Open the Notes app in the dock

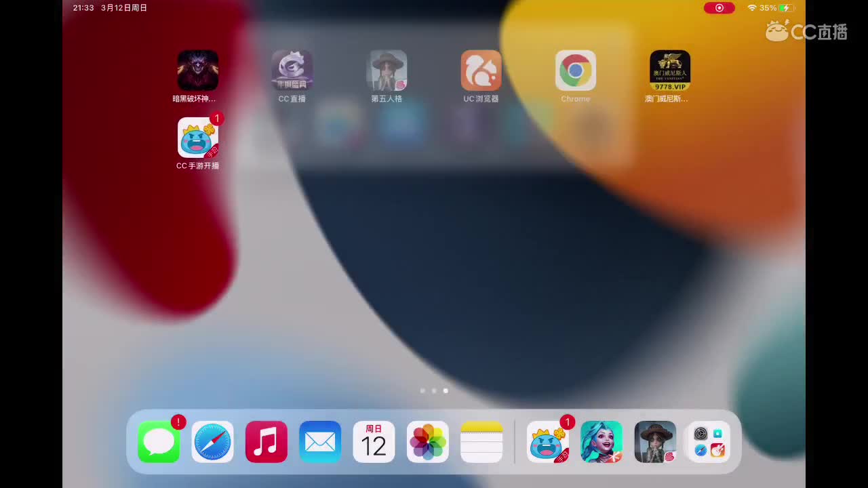click(481, 442)
